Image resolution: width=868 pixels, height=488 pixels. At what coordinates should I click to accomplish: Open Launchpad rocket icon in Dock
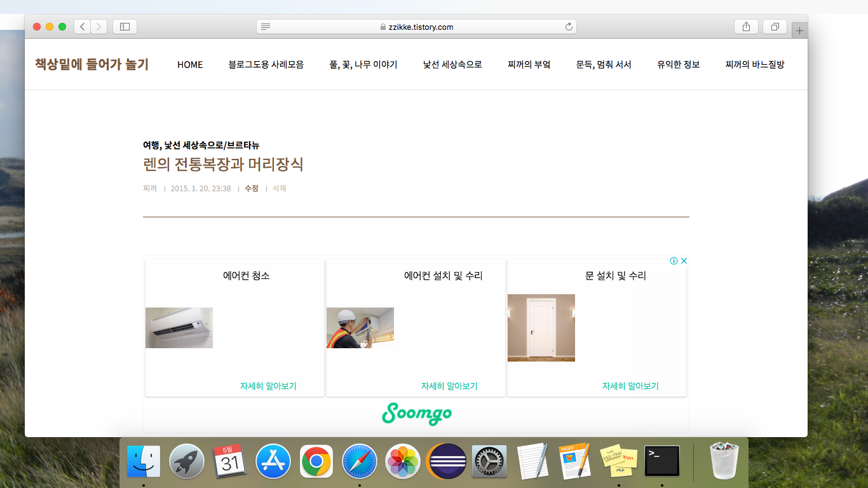(x=187, y=461)
